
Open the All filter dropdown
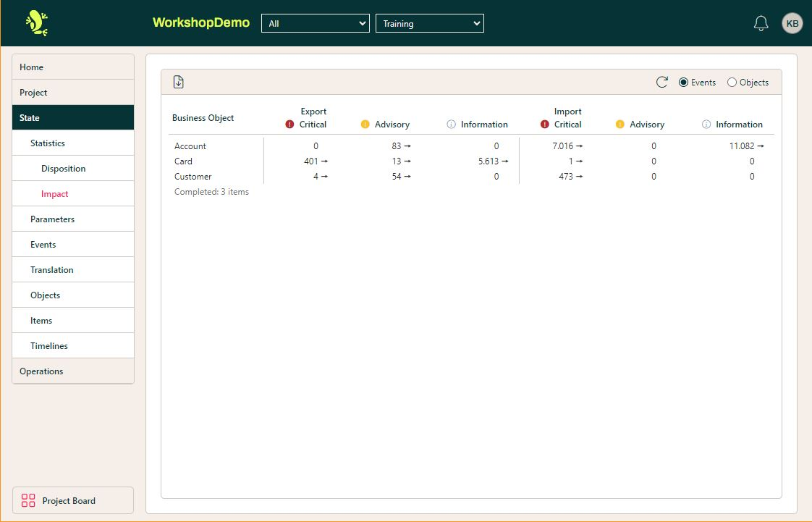tap(315, 23)
